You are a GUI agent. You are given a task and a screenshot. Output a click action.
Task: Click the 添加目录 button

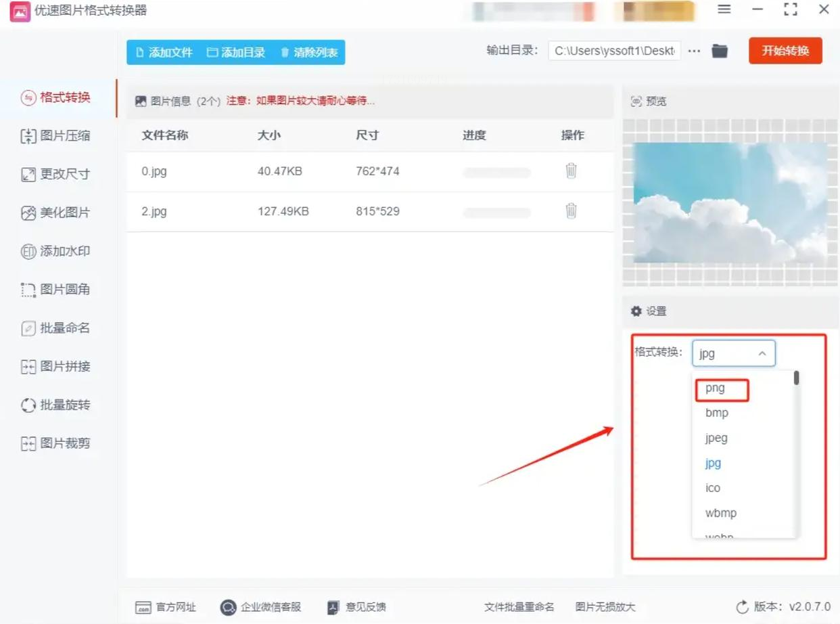236,52
